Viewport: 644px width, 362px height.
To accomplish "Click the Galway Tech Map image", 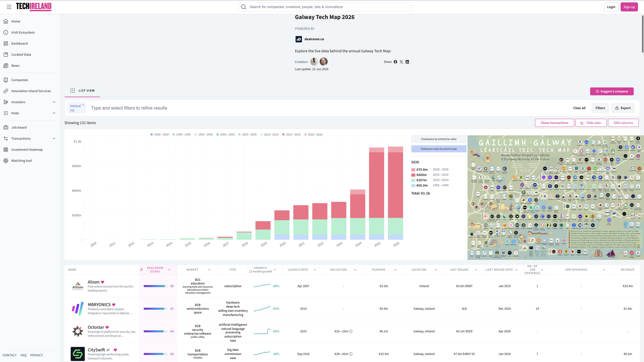I will coord(555,198).
